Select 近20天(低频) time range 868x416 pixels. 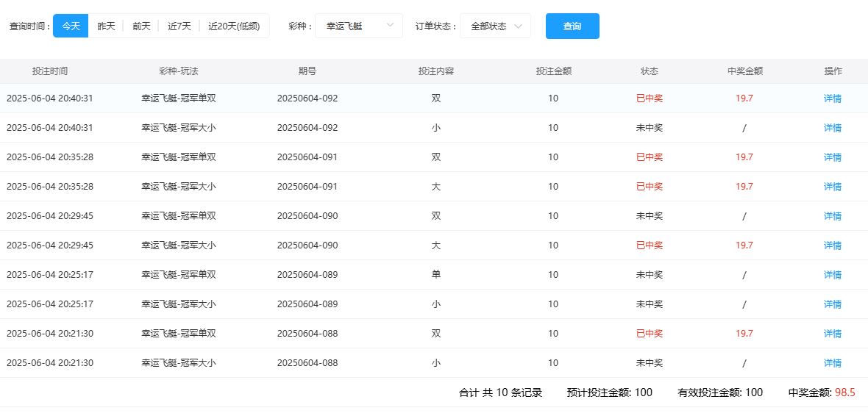234,26
